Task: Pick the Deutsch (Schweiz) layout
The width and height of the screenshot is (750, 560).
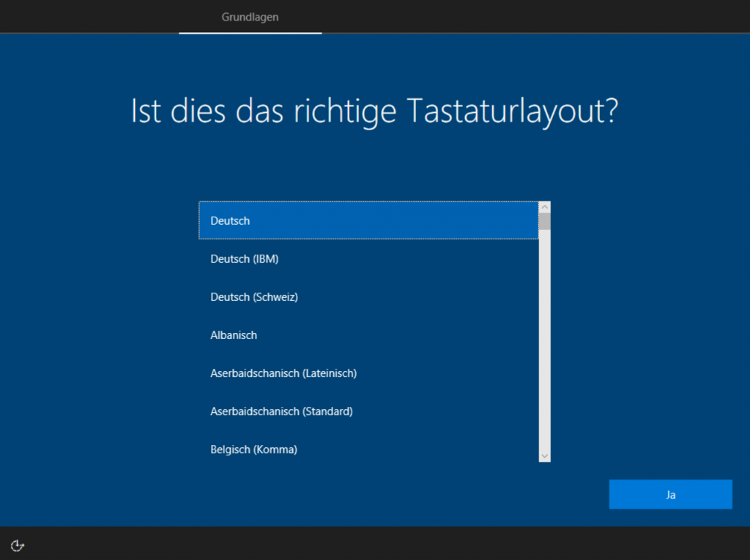Action: pyautogui.click(x=368, y=297)
